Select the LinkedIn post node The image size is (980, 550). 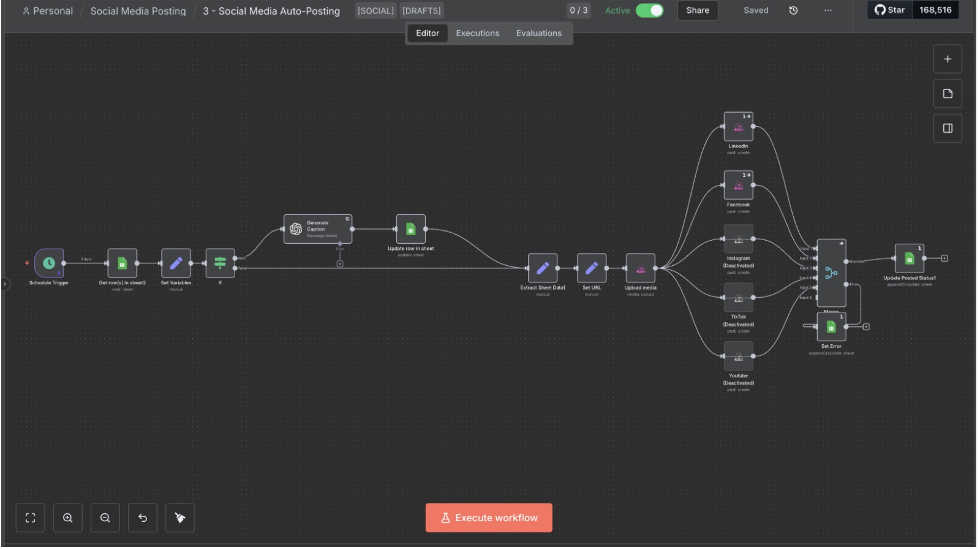coord(739,127)
